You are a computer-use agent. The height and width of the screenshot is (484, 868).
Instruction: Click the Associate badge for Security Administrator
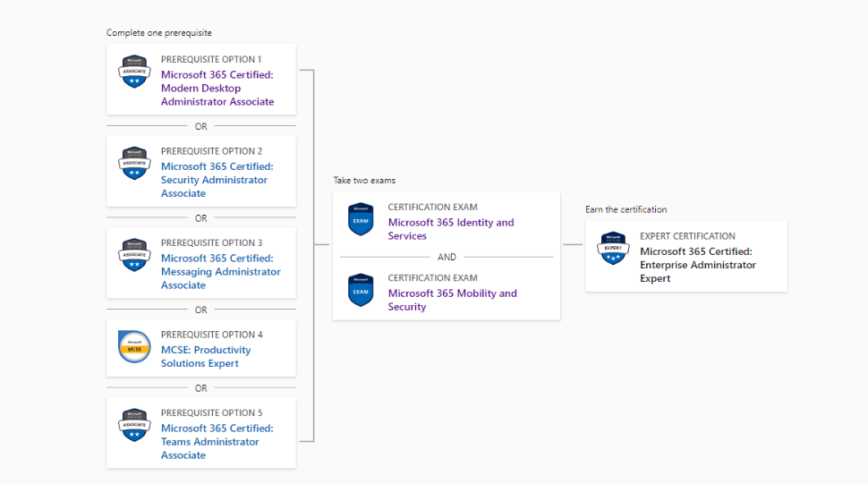point(134,163)
